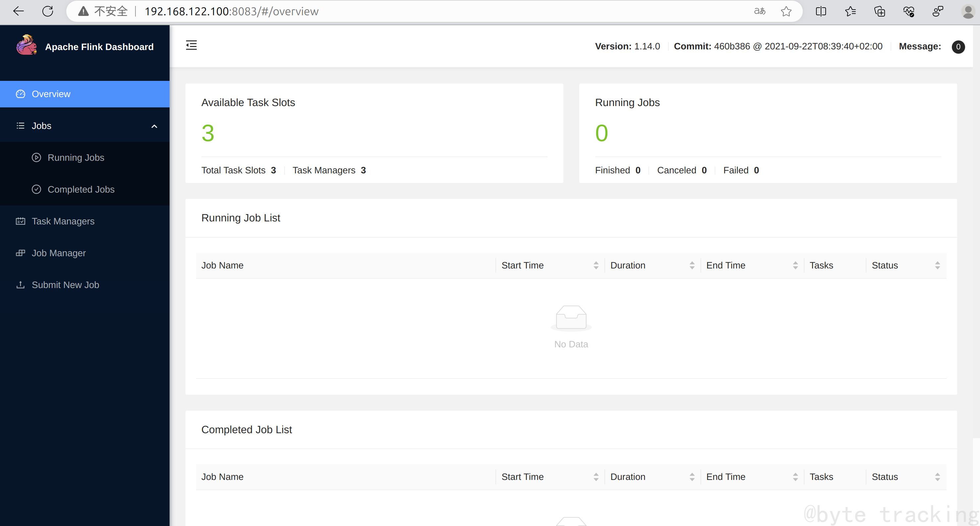
Task: Open Running Jobs in sidebar
Action: click(x=76, y=157)
